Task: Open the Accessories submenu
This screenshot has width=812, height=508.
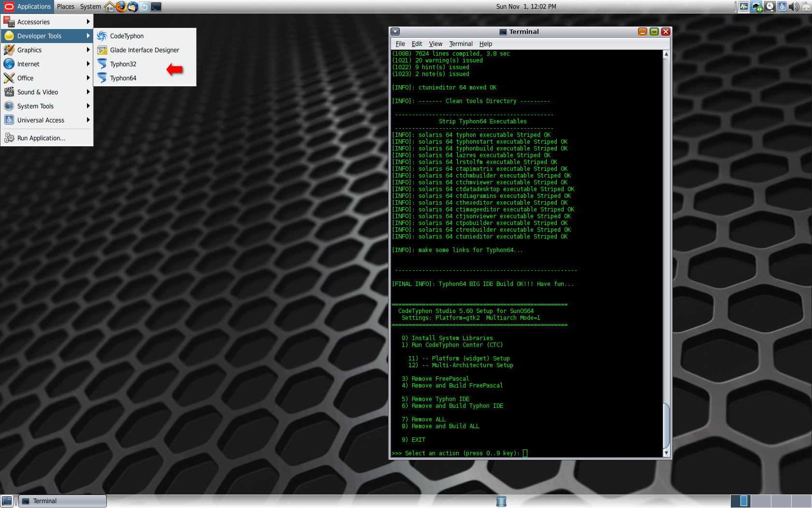Action: [47, 22]
